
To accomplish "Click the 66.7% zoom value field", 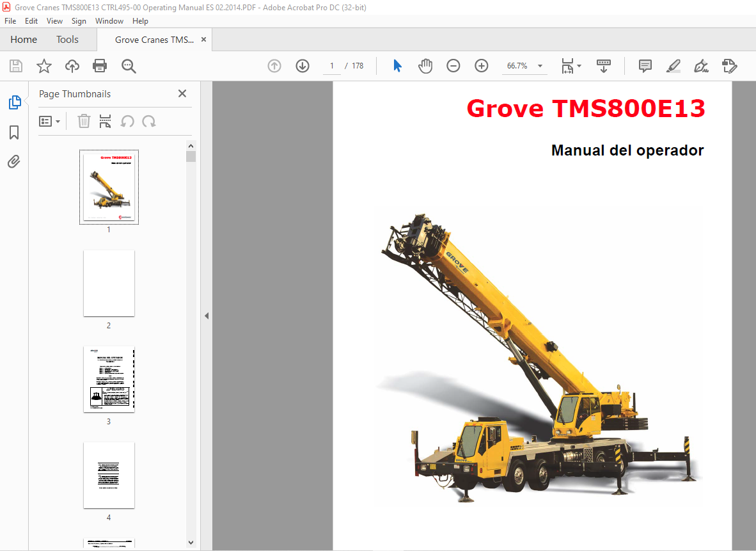I will pos(517,66).
